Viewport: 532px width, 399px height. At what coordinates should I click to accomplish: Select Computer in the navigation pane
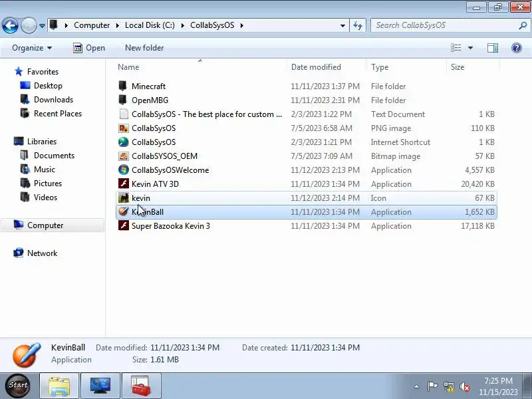[x=53, y=225]
